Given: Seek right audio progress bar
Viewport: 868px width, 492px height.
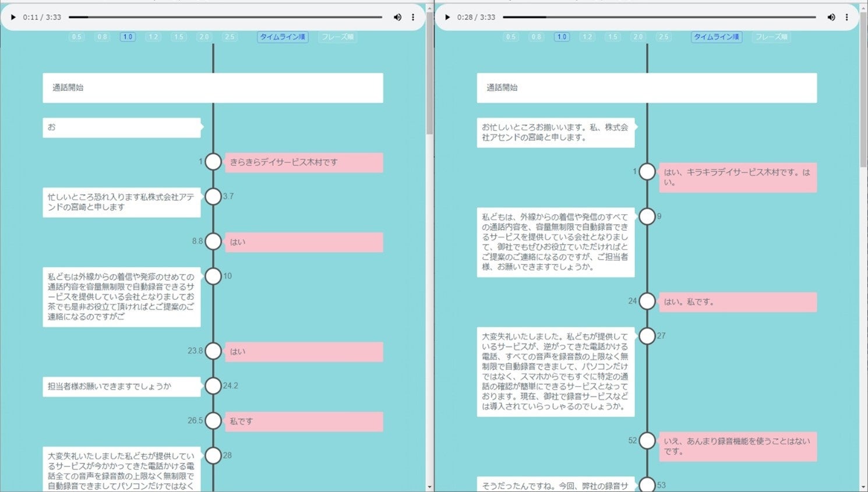Looking at the screenshot, I should tap(659, 17).
